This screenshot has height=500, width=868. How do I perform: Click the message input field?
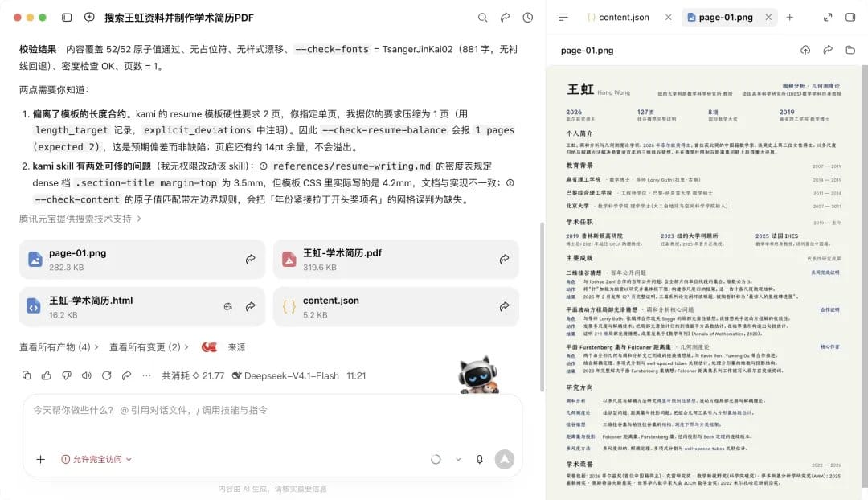272,410
